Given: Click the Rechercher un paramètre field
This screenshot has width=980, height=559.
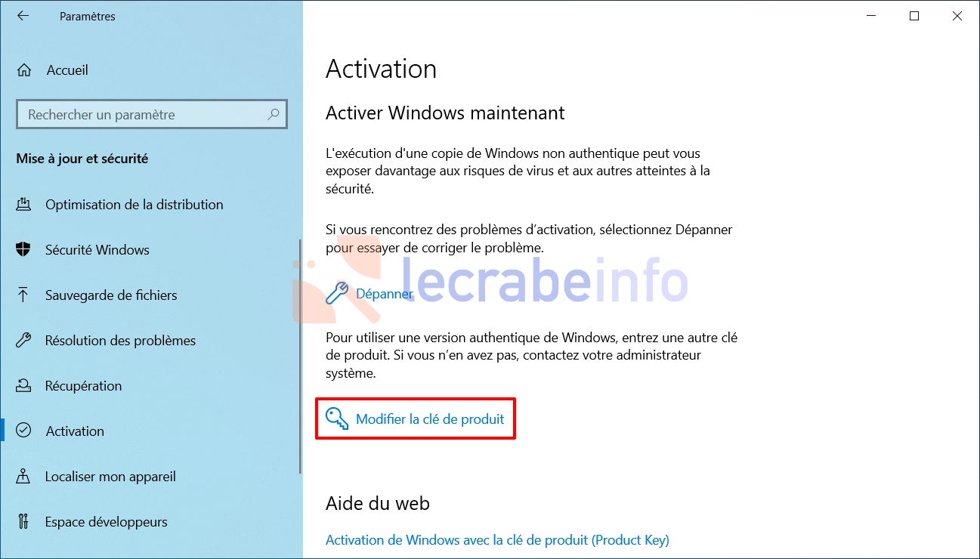Looking at the screenshot, I should (151, 115).
